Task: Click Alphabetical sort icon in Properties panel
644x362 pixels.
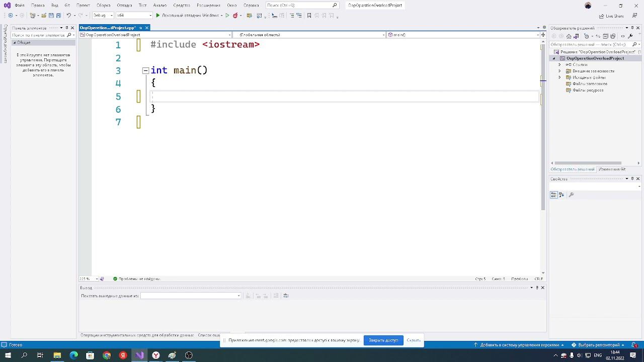Action: [562, 195]
